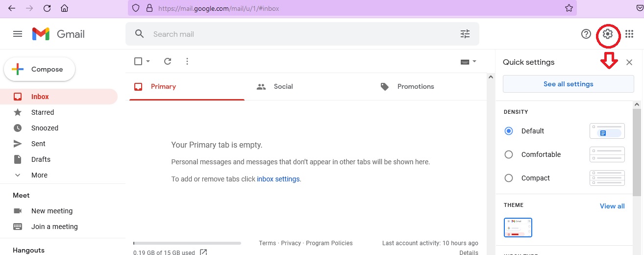Open the Gmail main menu hamburger icon
The height and width of the screenshot is (255, 644).
[x=18, y=34]
